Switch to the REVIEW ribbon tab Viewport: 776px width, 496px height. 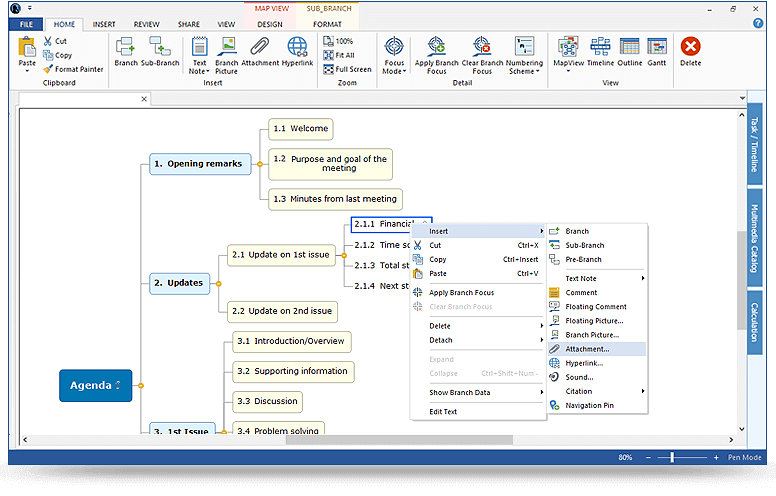146,24
